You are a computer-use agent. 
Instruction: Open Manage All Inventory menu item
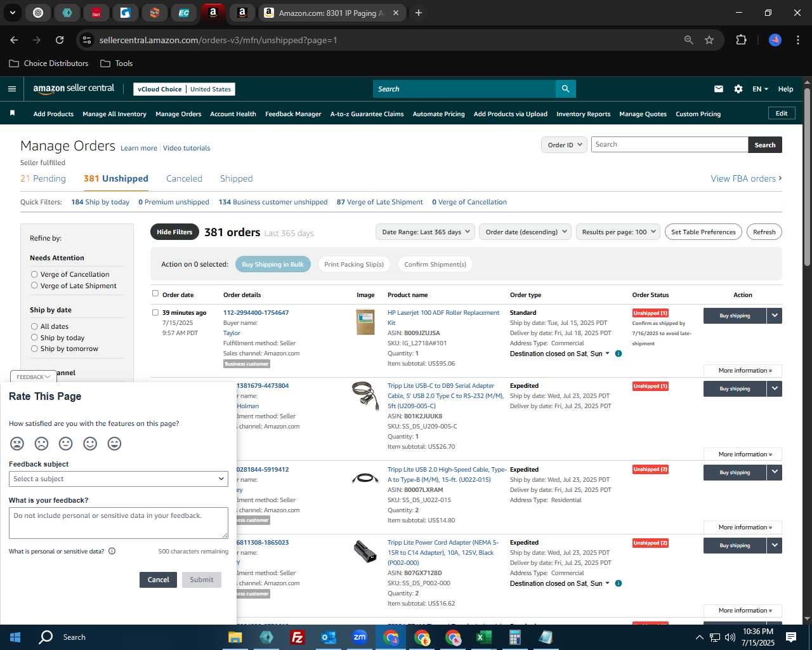coord(114,114)
